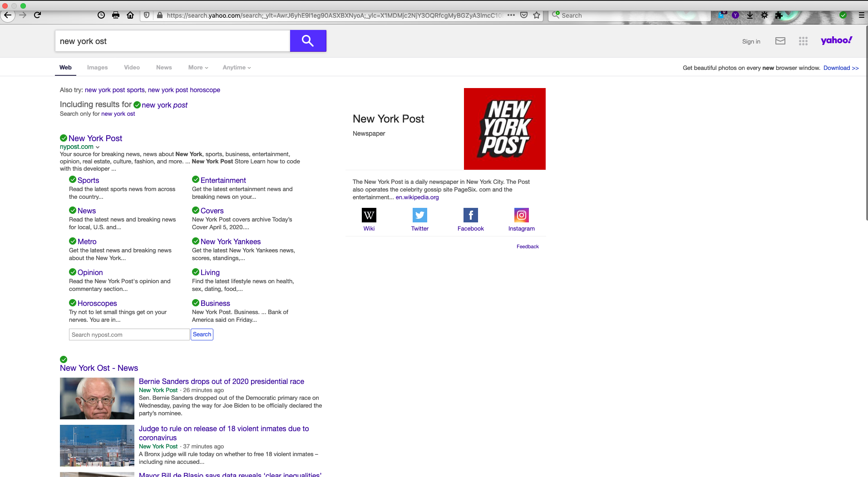Read Bernie Sanders drops out headline
Viewport: 868px width, 477px height.
point(222,382)
